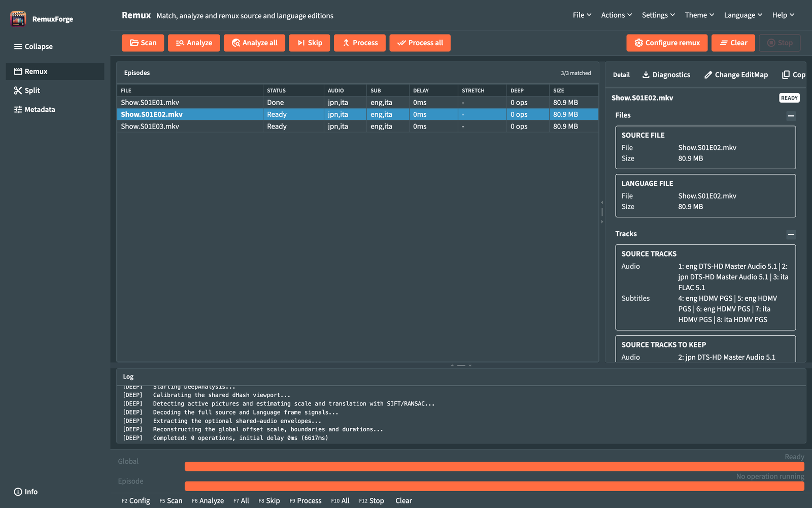The height and width of the screenshot is (508, 812).
Task: Open the Metadata section in the sidebar
Action: click(x=55, y=109)
